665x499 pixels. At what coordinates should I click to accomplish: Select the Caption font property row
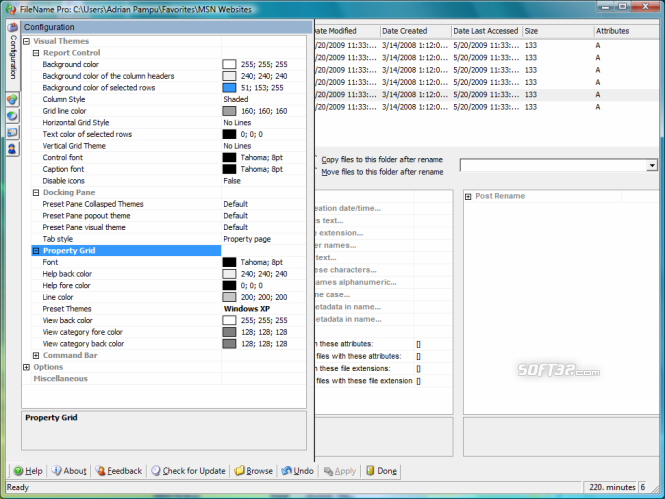[168, 169]
